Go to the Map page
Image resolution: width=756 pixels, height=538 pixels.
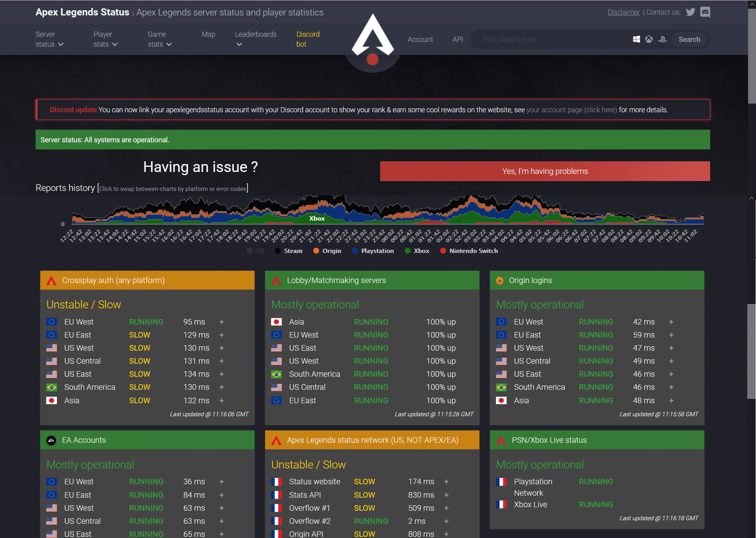[x=208, y=34]
